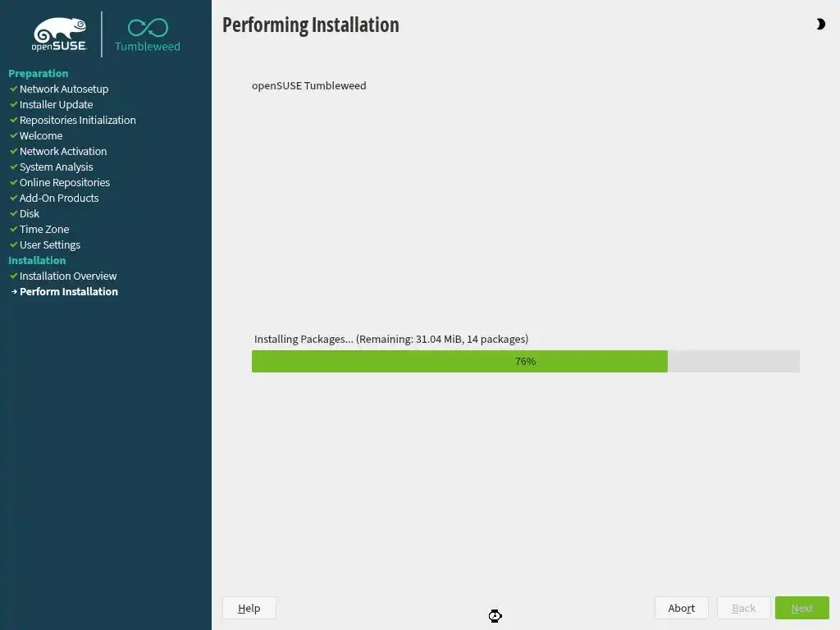The height and width of the screenshot is (630, 840).
Task: Click the checkmark beside User Settings
Action: tap(14, 244)
